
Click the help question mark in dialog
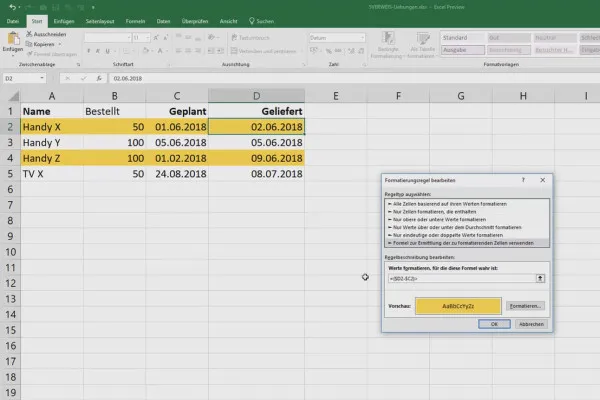[523, 180]
